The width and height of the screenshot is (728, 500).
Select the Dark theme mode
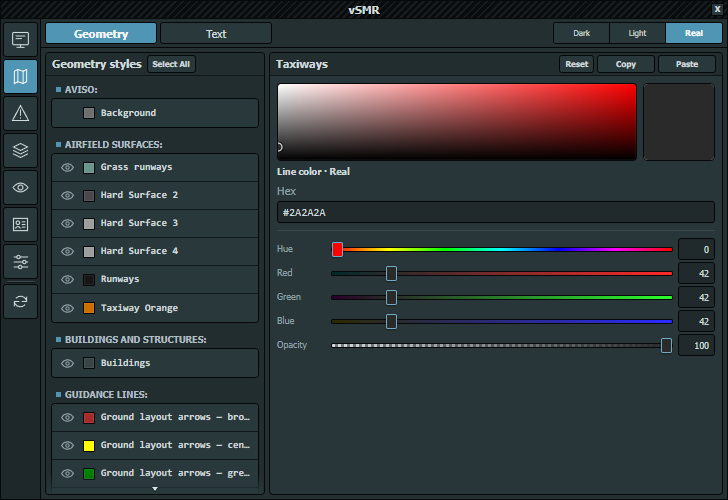[581, 33]
